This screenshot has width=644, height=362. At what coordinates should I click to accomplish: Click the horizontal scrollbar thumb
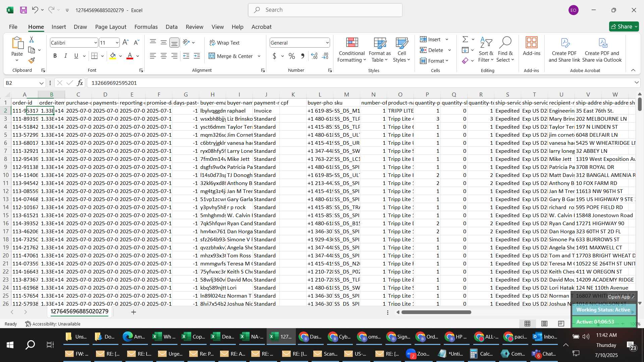(x=436, y=312)
